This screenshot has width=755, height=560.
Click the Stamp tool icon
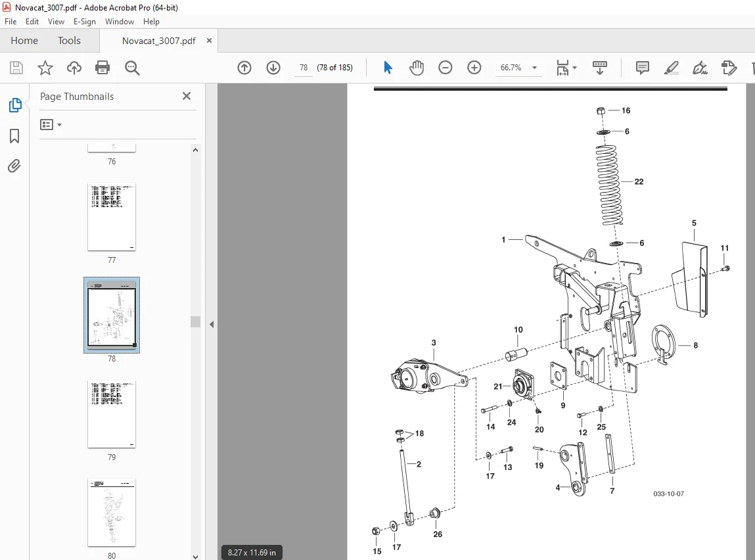click(729, 68)
